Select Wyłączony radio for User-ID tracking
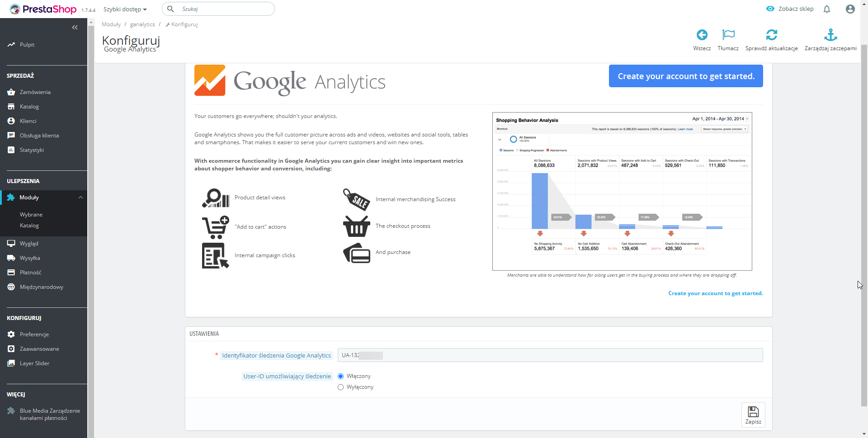 coord(341,387)
